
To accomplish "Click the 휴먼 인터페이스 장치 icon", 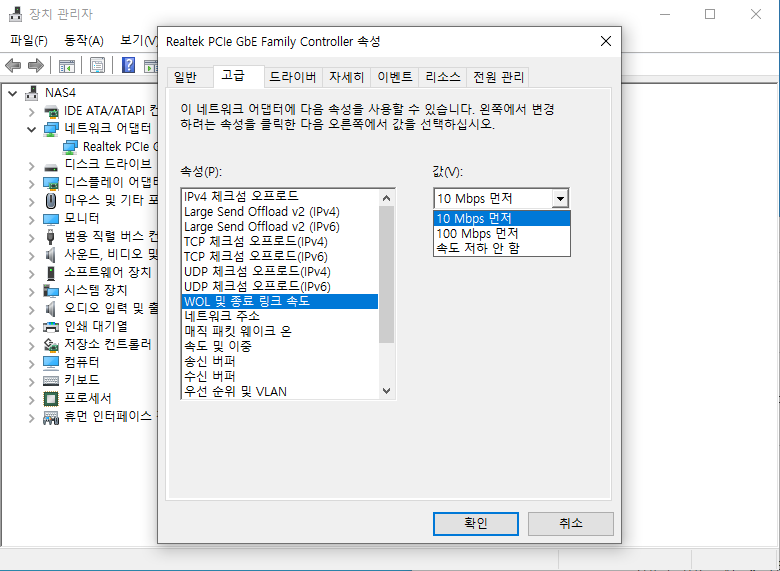I will click(x=51, y=417).
